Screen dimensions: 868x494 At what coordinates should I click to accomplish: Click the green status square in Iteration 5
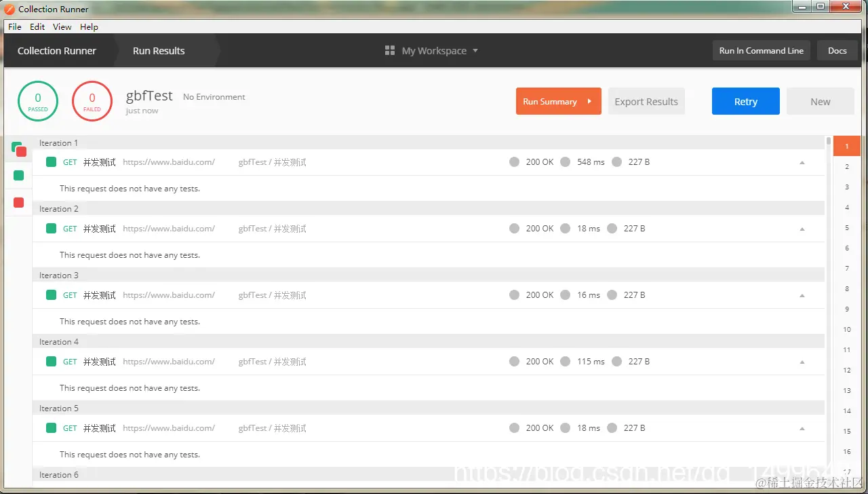(x=51, y=428)
